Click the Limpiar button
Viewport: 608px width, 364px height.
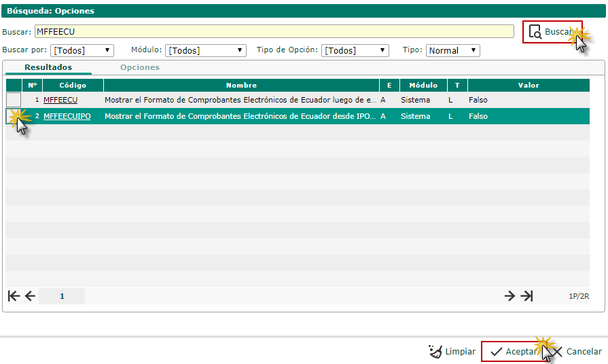pos(452,352)
